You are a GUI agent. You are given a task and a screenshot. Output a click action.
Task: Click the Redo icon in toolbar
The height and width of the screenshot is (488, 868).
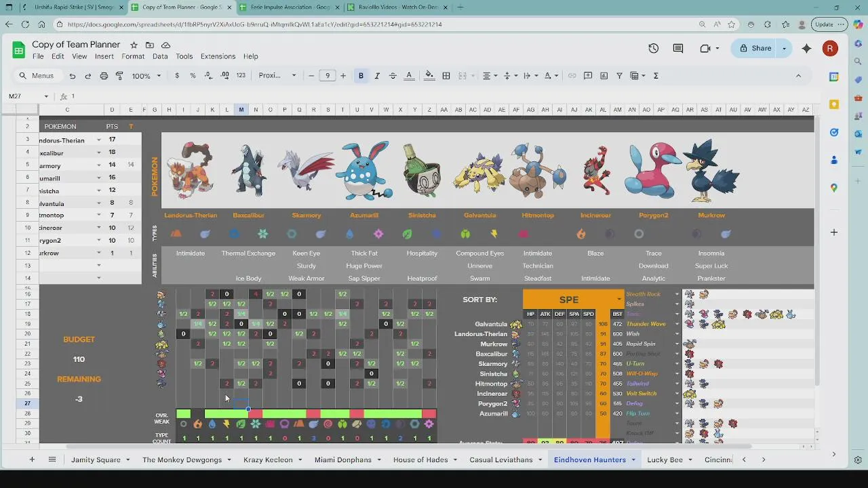pyautogui.click(x=88, y=76)
